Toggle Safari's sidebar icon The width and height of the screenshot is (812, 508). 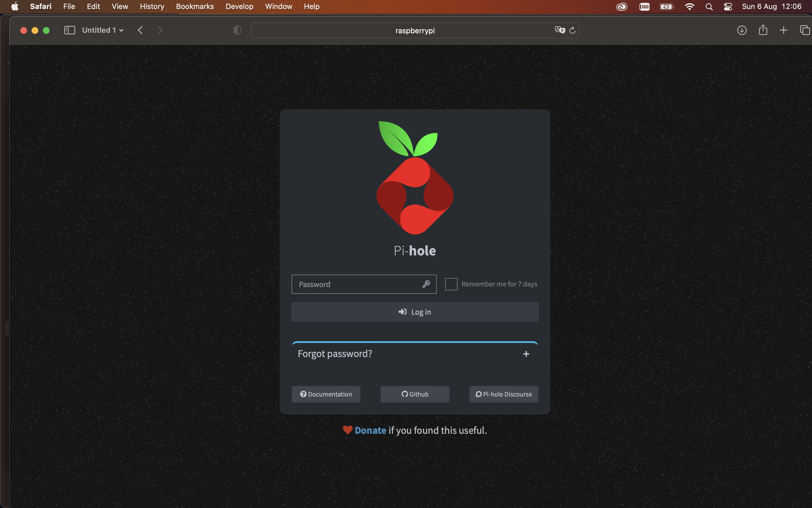coord(69,30)
